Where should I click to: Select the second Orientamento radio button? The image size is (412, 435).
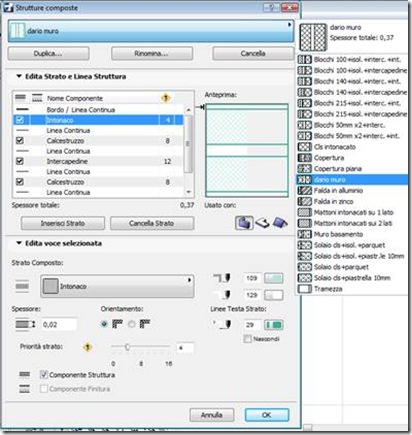132,324
